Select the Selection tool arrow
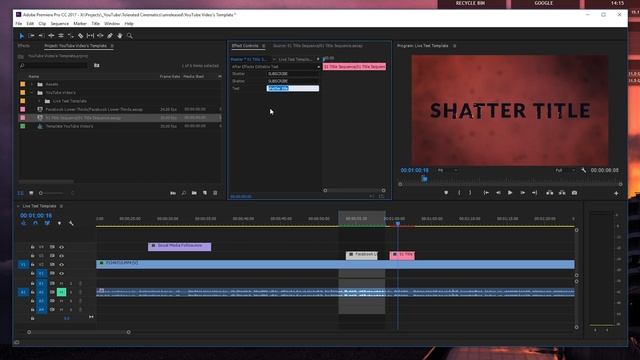The height and width of the screenshot is (360, 640). pyautogui.click(x=22, y=36)
